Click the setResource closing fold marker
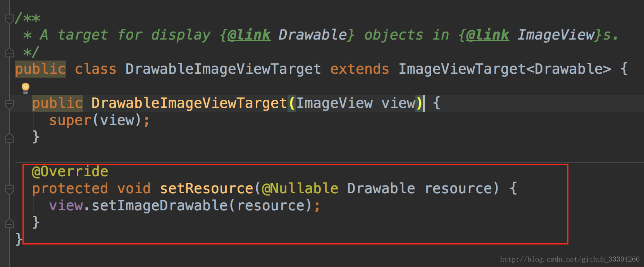The width and height of the screenshot is (644, 267). click(x=9, y=223)
